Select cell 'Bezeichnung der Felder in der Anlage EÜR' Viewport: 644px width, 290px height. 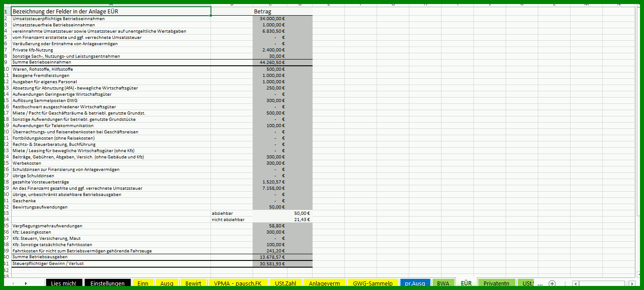tap(111, 11)
